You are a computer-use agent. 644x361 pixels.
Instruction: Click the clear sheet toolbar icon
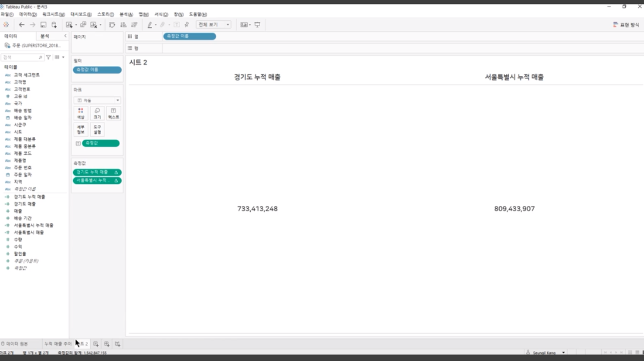94,24
